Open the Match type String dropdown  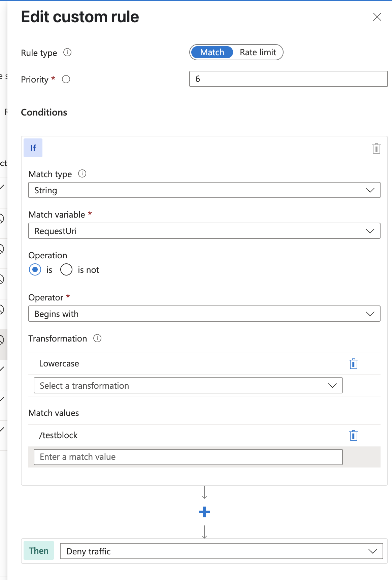204,190
